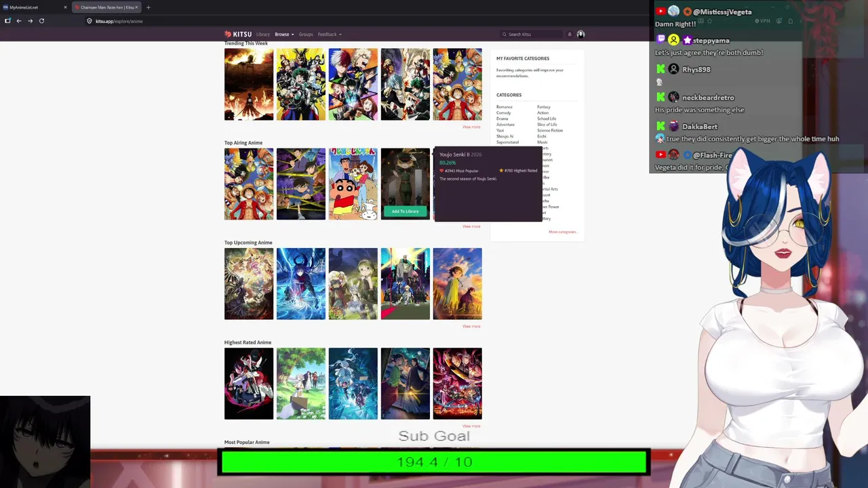Click the Search Kitsu field
Viewport: 868px width, 488px height.
532,35
